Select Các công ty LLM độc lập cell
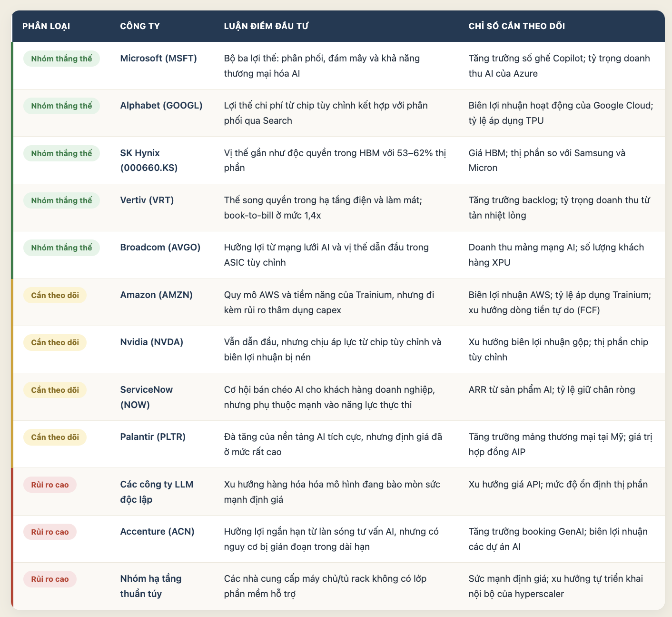Image resolution: width=672 pixels, height=617 pixels. (x=157, y=492)
